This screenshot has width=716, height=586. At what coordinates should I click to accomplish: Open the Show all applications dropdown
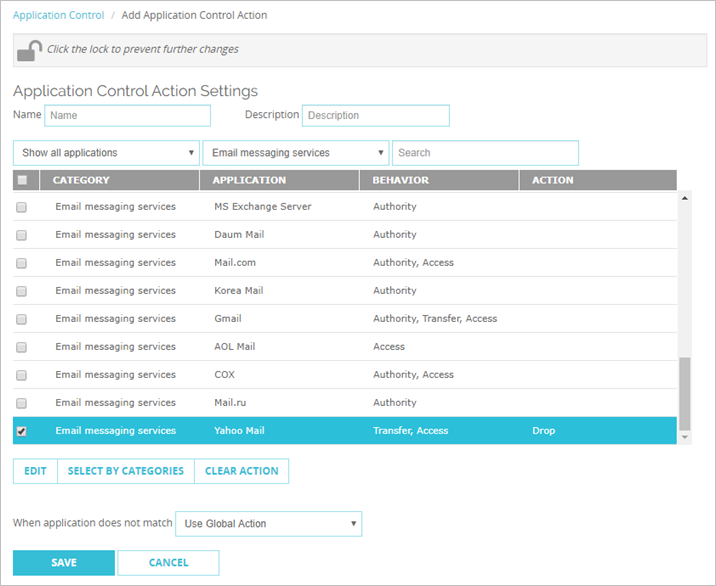tap(106, 153)
